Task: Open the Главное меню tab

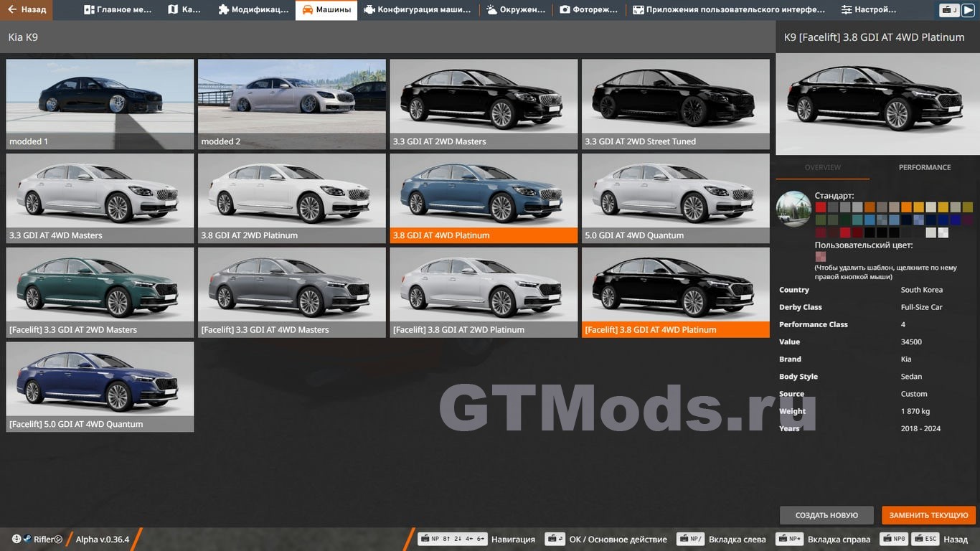Action: (x=118, y=10)
